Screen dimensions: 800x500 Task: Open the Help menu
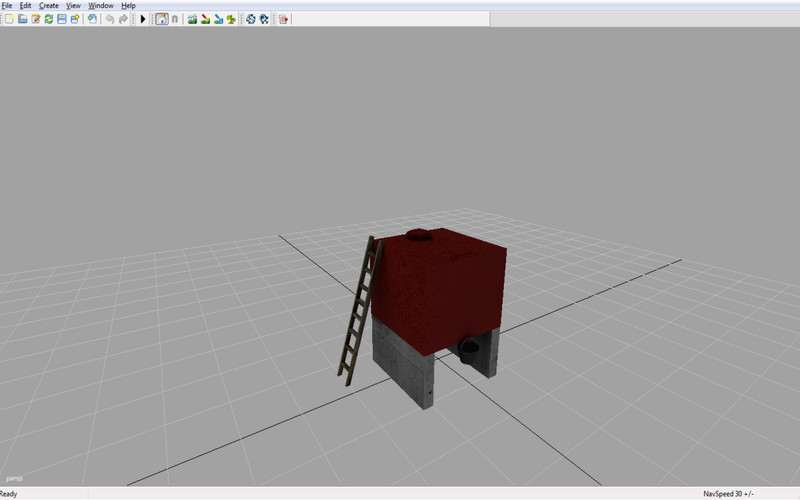coord(128,5)
